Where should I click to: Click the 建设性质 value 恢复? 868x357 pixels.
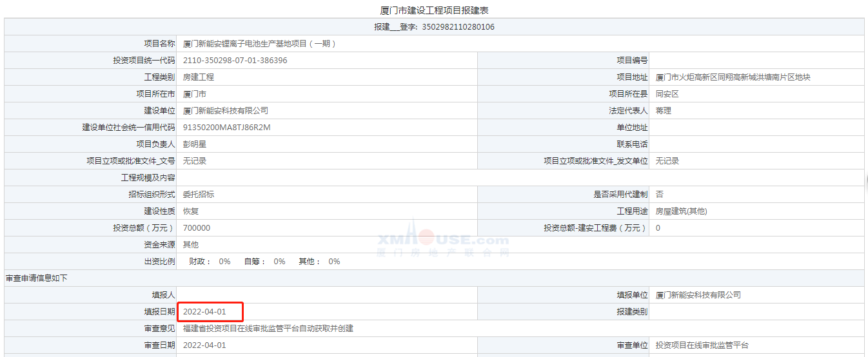pyautogui.click(x=191, y=211)
